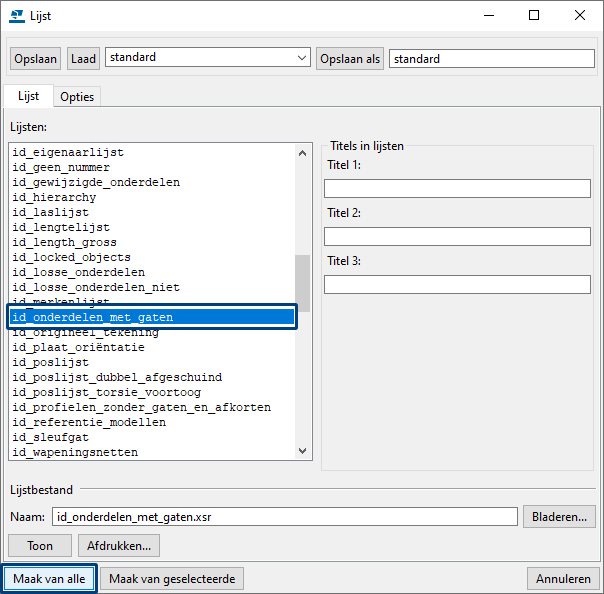Click the Titel 2 input field
This screenshot has width=604, height=594.
[x=457, y=237]
